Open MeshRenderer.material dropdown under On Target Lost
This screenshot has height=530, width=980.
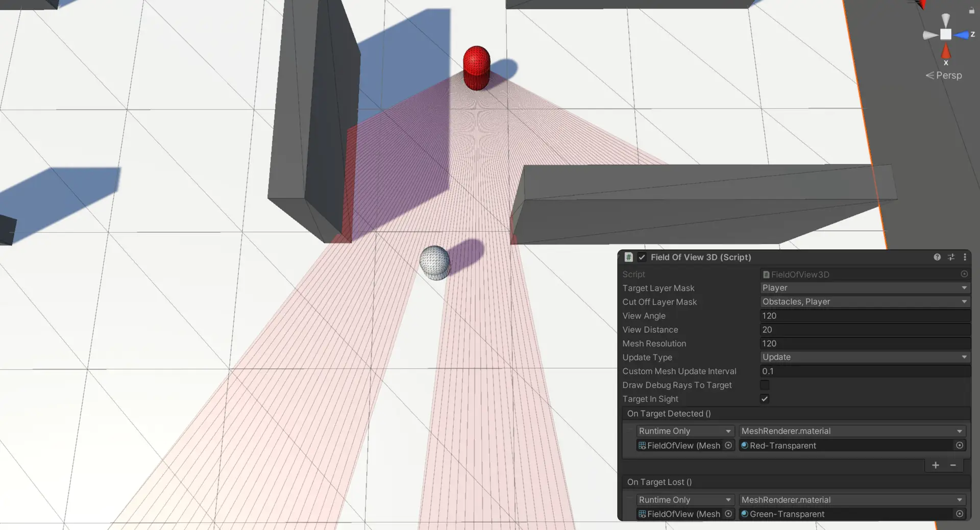(852, 500)
